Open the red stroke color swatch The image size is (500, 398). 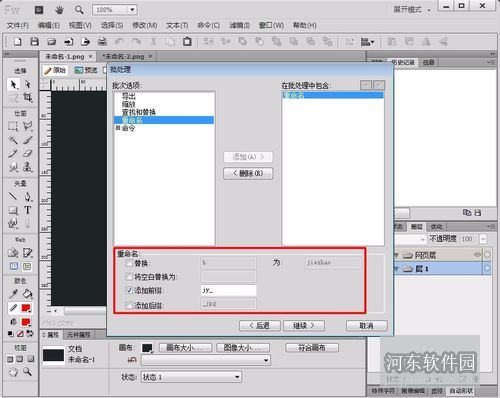[26, 308]
